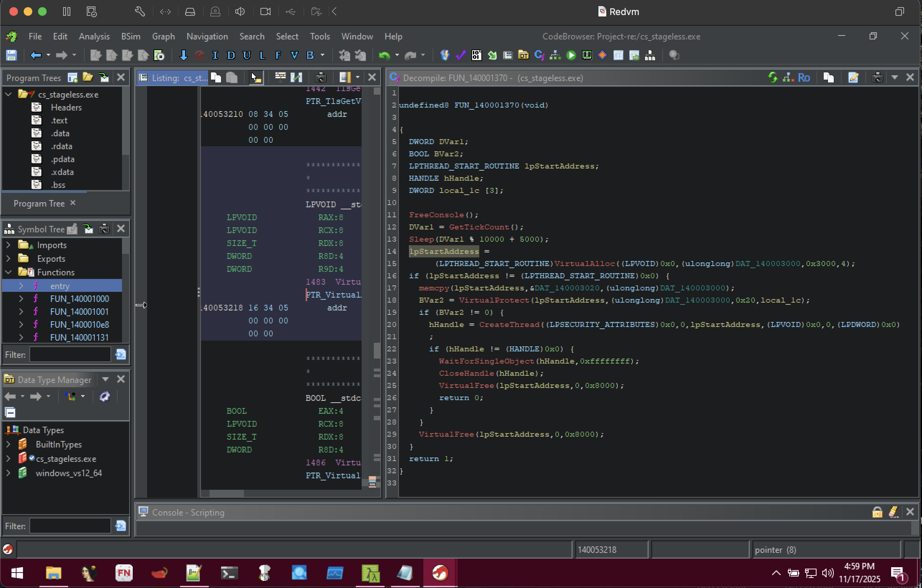
Task: Toggle the Console scroll lock icon
Action: tap(877, 512)
